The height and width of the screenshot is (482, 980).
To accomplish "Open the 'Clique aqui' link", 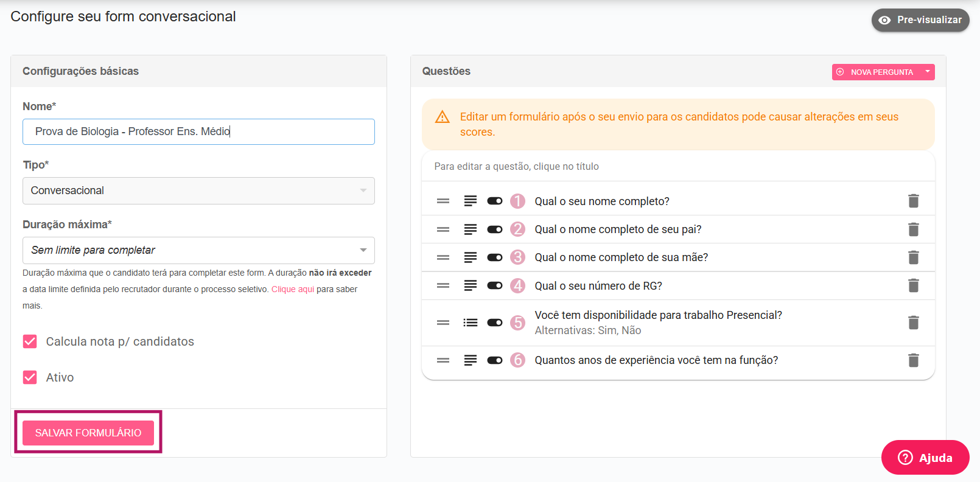I will coord(292,289).
